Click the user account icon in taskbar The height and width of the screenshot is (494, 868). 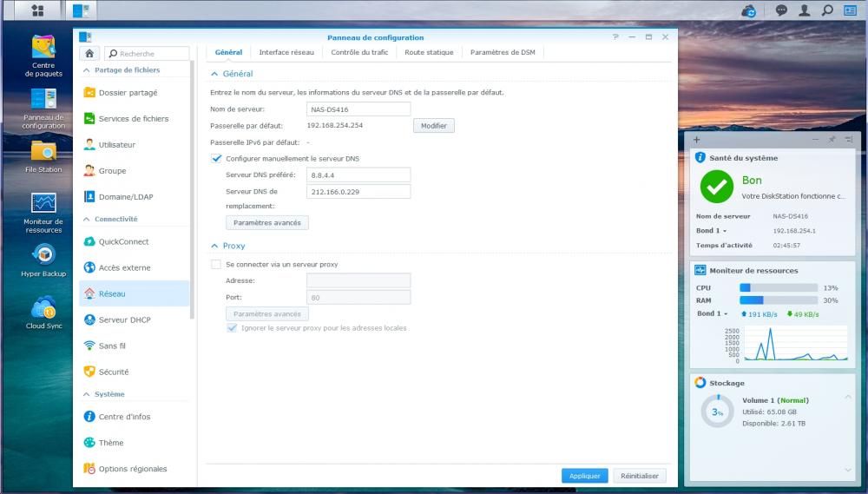pyautogui.click(x=805, y=11)
